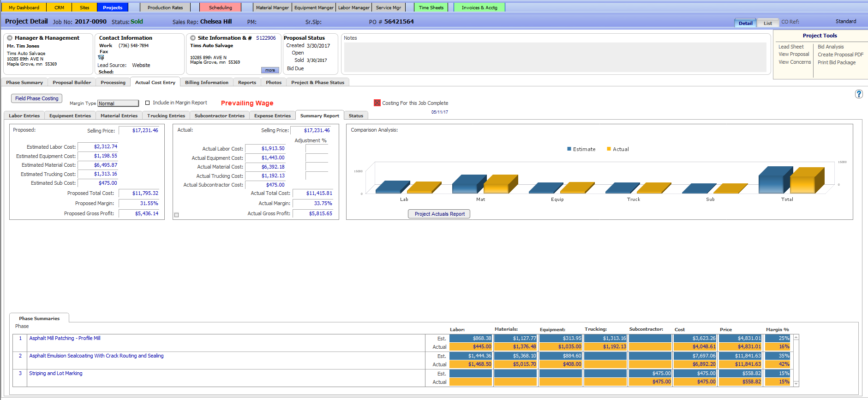Go to the CRM tab
868x400 pixels.
[x=60, y=7]
